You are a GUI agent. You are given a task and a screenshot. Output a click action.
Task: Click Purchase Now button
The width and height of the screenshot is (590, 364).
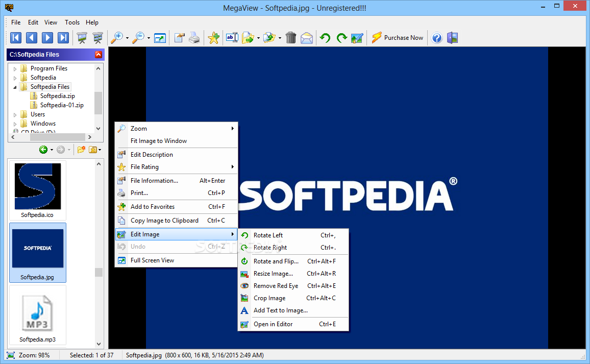(x=398, y=38)
